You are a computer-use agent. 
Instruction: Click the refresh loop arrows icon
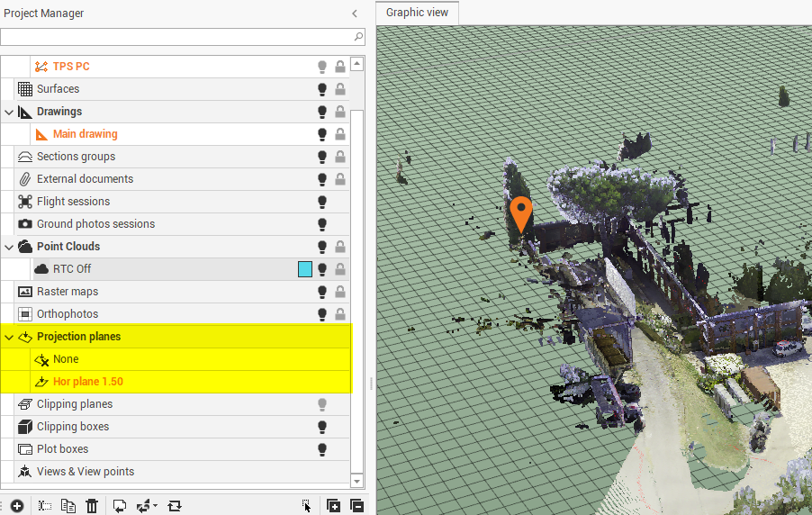175,506
